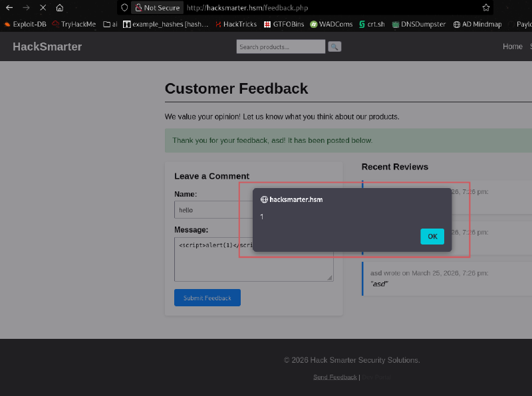Click the thank-you feedback confirmation banner

(x=348, y=140)
